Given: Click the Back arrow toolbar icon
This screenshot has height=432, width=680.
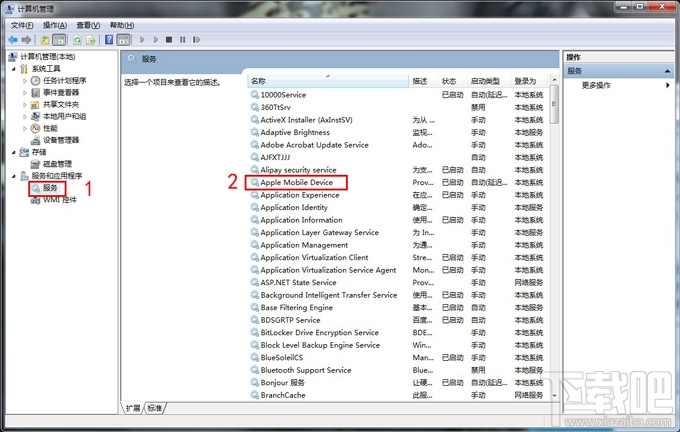Looking at the screenshot, I should pos(13,40).
